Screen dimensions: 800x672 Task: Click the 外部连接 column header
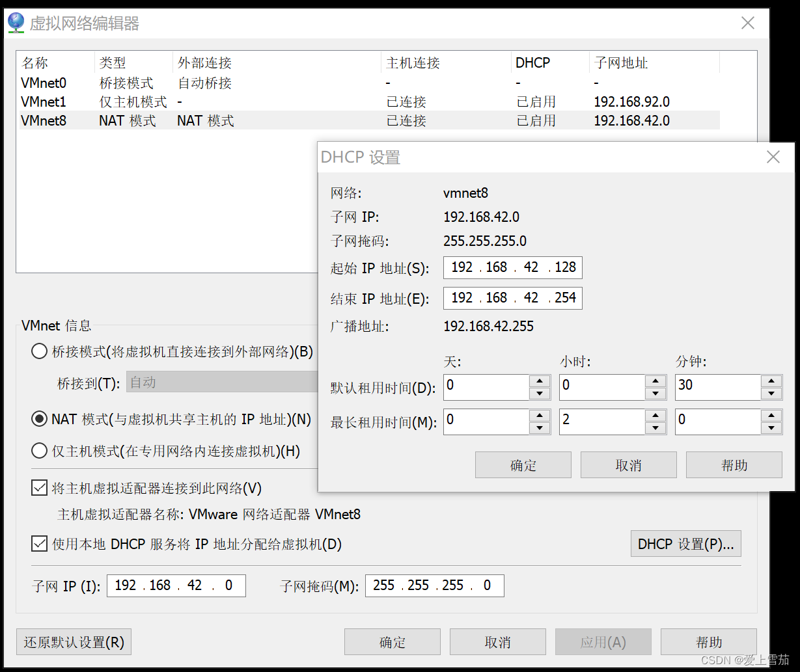[x=277, y=63]
